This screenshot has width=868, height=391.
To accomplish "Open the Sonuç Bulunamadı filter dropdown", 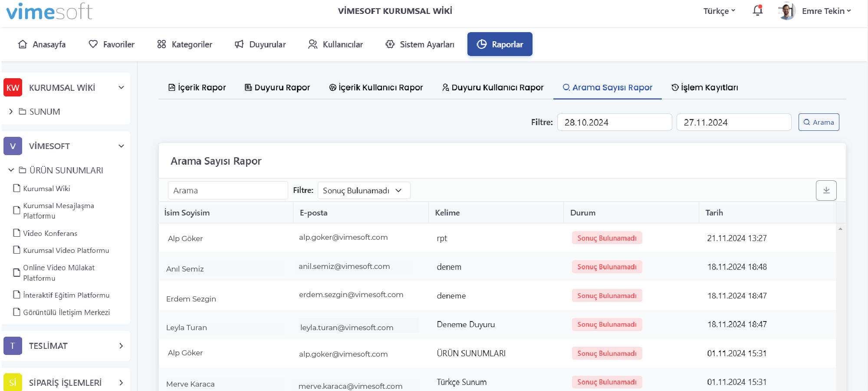I will (x=364, y=190).
